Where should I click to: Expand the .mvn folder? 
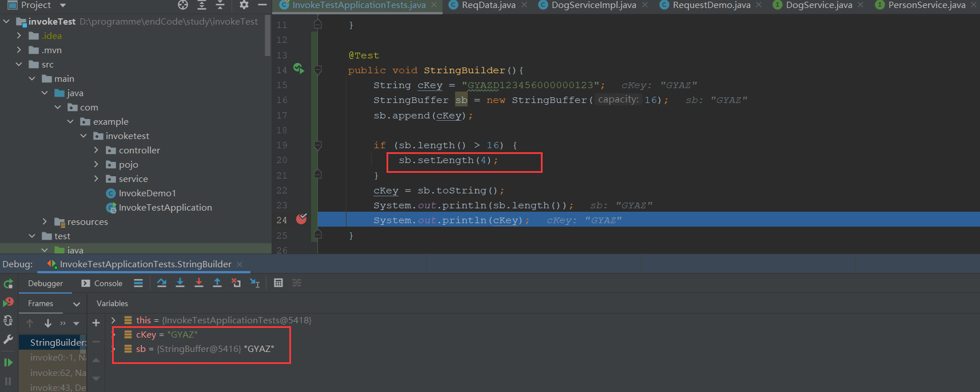[x=19, y=50]
